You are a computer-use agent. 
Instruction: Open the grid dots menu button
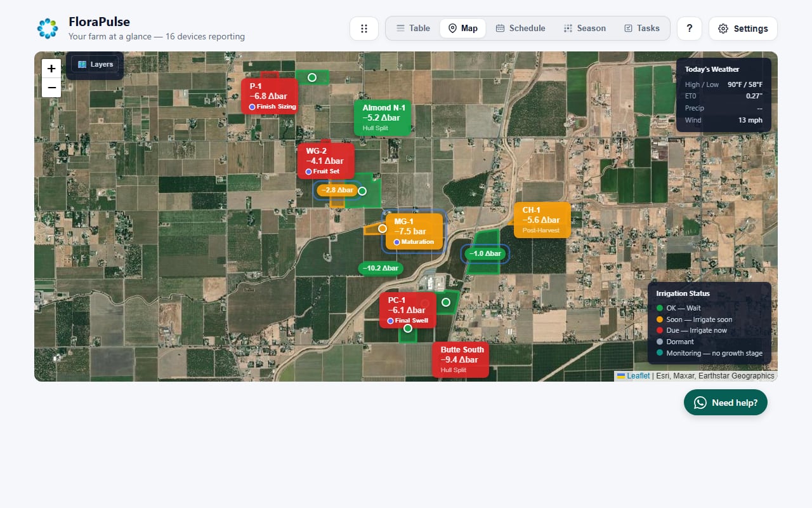364,29
